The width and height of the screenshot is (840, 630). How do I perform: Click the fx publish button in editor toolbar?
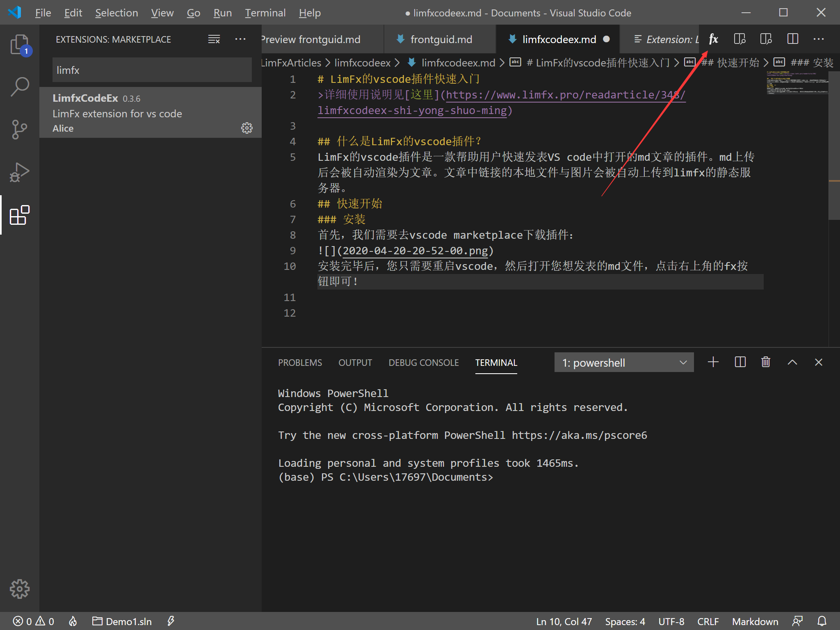tap(714, 39)
